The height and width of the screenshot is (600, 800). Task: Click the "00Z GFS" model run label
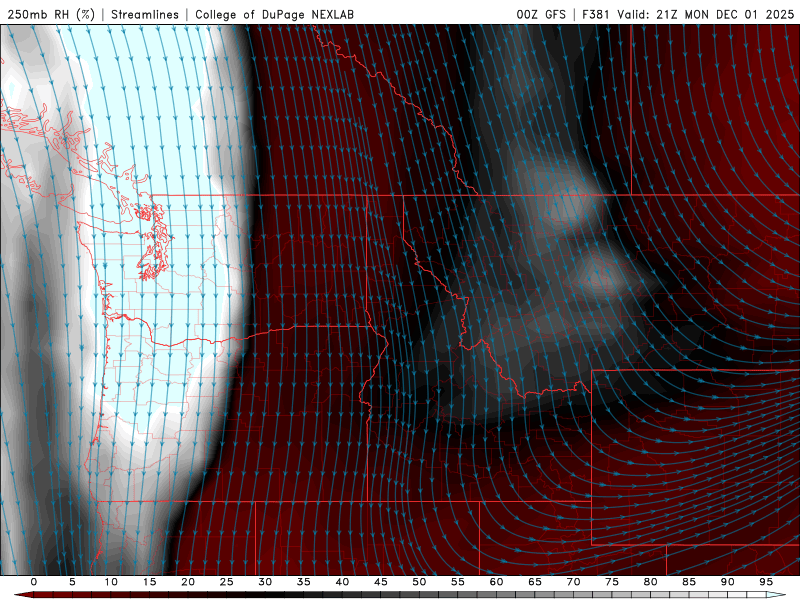541,15
